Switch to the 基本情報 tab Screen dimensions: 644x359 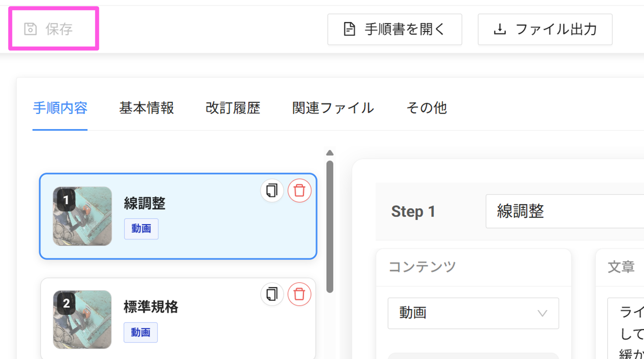click(x=146, y=108)
